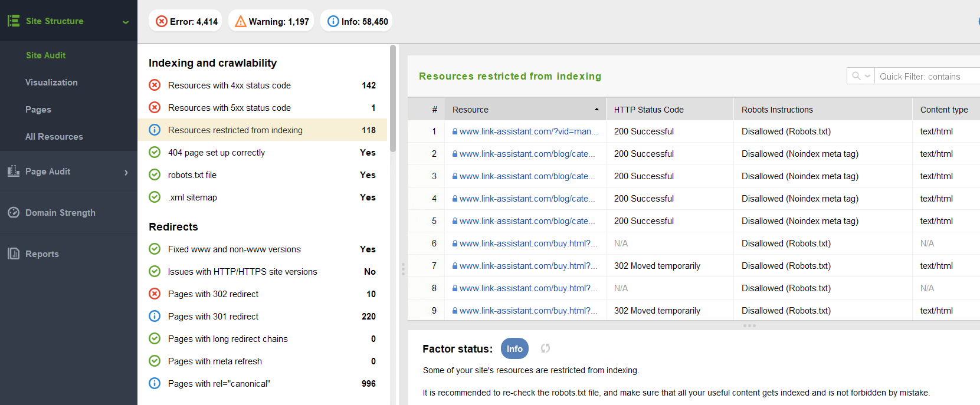Click lock icon in row 7
Image resolution: width=980 pixels, height=405 pixels.
455,266
